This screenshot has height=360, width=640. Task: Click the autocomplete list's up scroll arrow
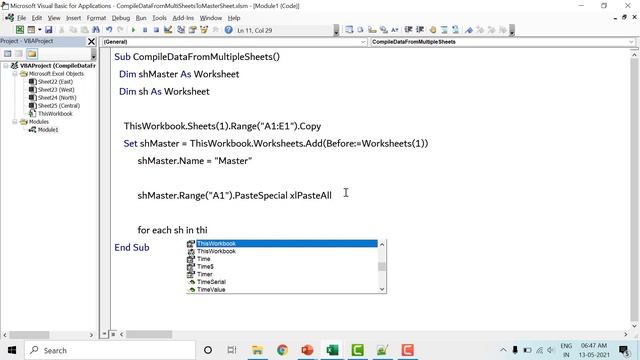[x=382, y=244]
